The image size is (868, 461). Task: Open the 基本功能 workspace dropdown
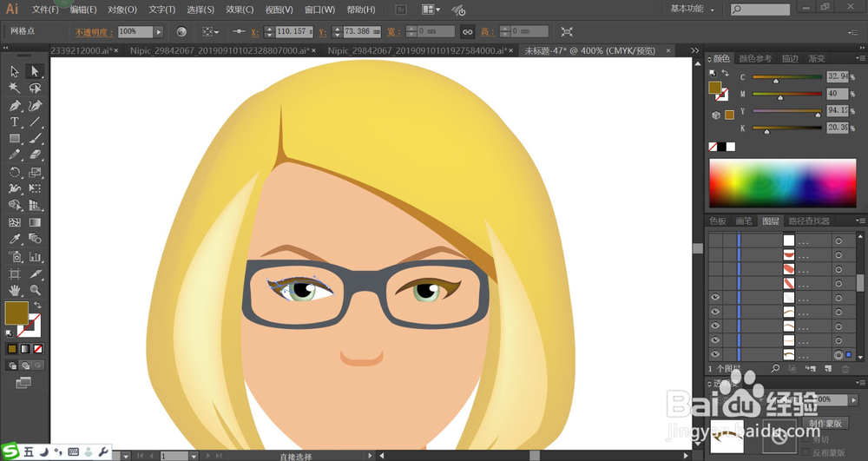tap(693, 9)
